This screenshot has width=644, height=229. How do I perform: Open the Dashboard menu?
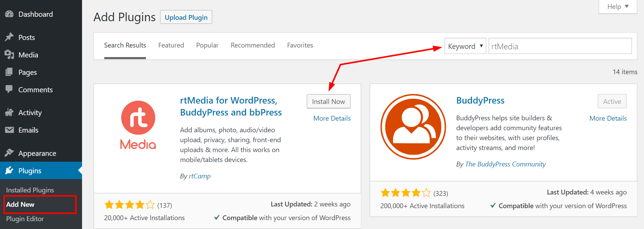41,14
